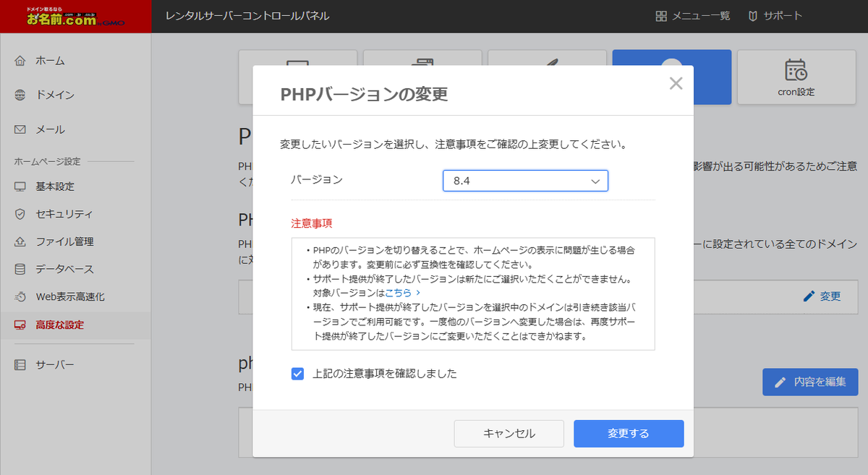This screenshot has width=868, height=475.
Task: Click the speed icon beside Web表示高速化
Action: (x=20, y=296)
